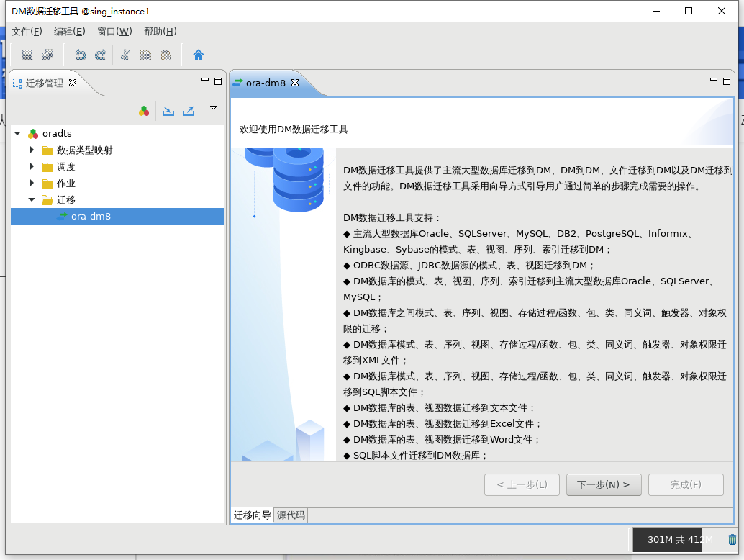Click the 调度 folder icon
Image resolution: width=744 pixels, height=560 pixels.
47,167
